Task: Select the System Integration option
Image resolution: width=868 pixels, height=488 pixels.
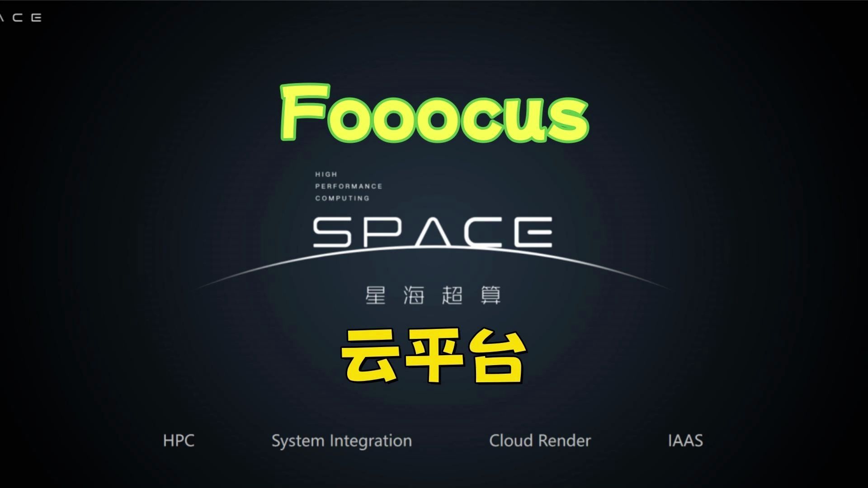Action: point(341,440)
